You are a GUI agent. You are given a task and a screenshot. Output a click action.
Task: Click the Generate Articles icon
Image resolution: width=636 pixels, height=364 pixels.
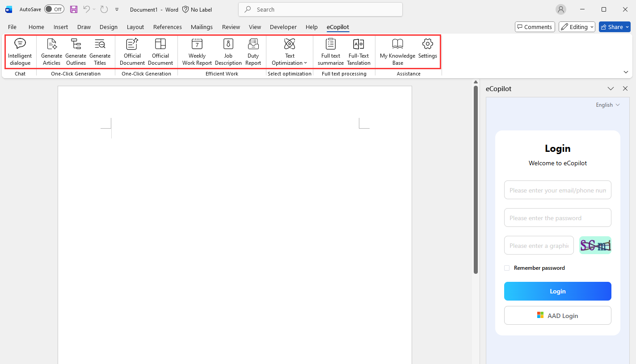pos(51,52)
